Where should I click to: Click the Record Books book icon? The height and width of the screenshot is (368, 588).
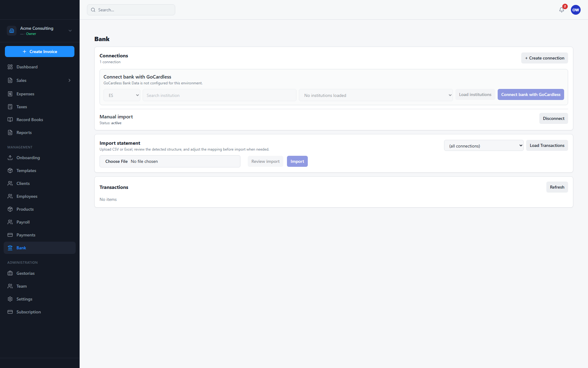[x=10, y=120]
